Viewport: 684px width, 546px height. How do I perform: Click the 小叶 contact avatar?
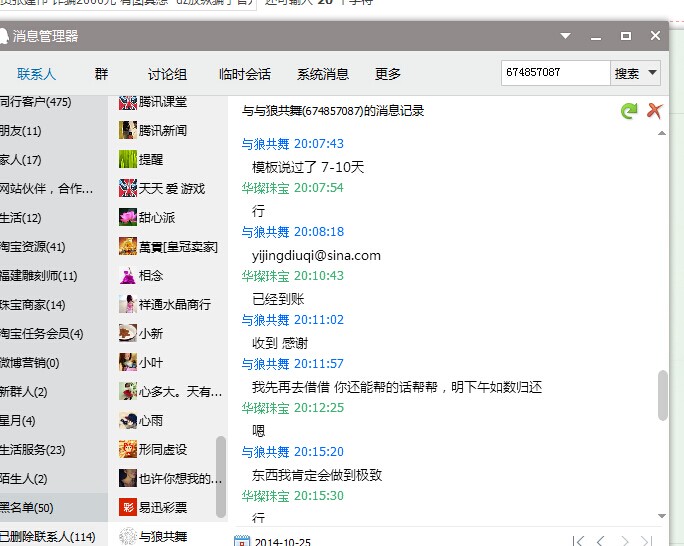(x=128, y=362)
